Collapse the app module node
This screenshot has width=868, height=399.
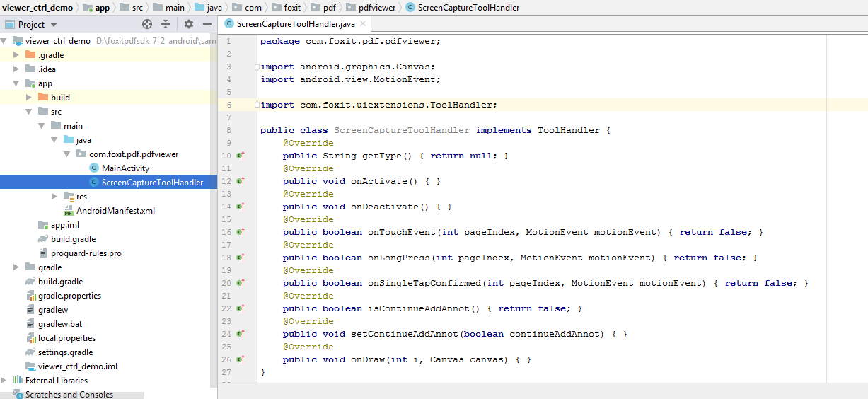[x=16, y=83]
